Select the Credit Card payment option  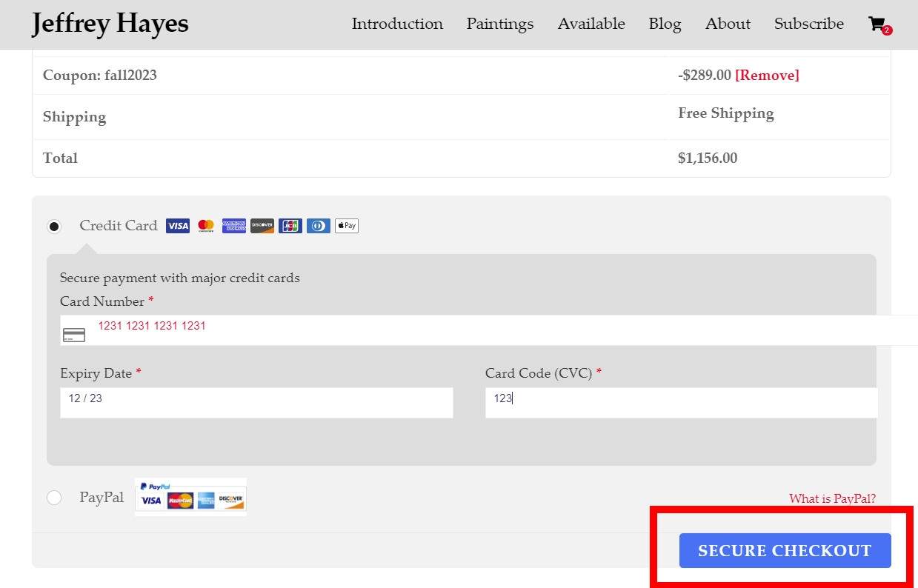coord(54,227)
